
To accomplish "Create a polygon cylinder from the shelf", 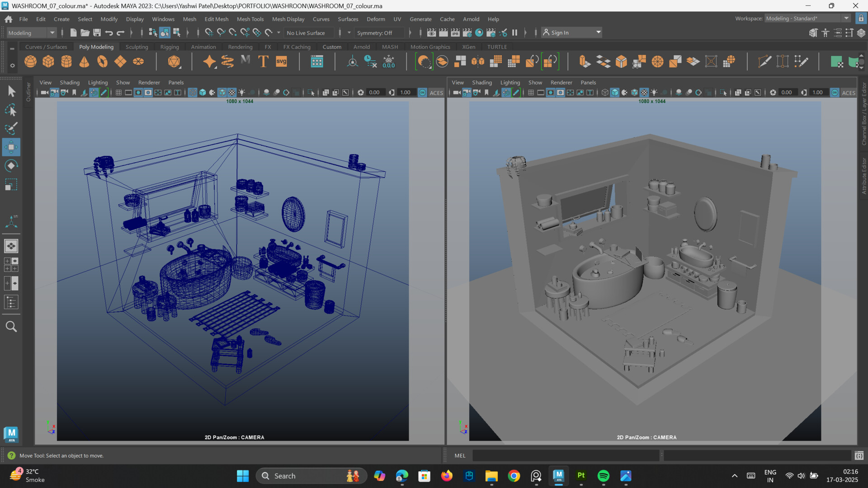I will [66, 61].
